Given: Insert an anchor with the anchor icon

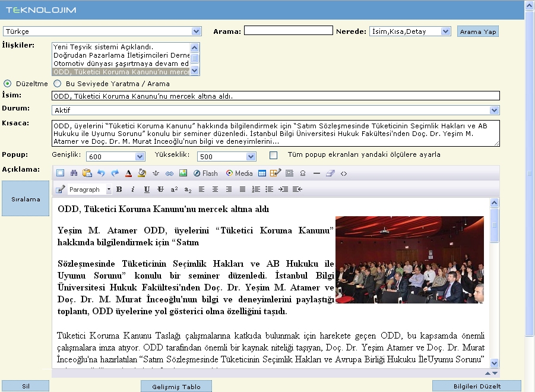Looking at the screenshot, I should pyautogui.click(x=156, y=173).
